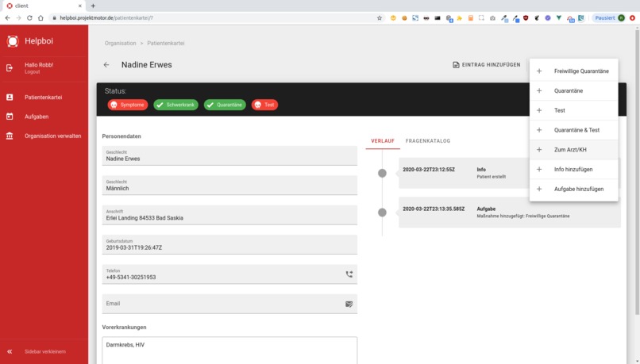Open a new browser tab

93,6
